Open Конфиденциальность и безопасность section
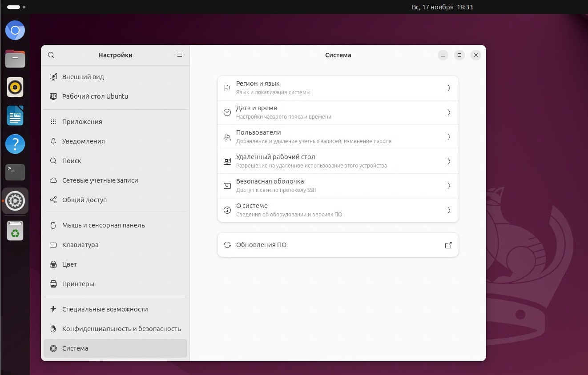Screen dimensions: 588x375 pos(121,329)
